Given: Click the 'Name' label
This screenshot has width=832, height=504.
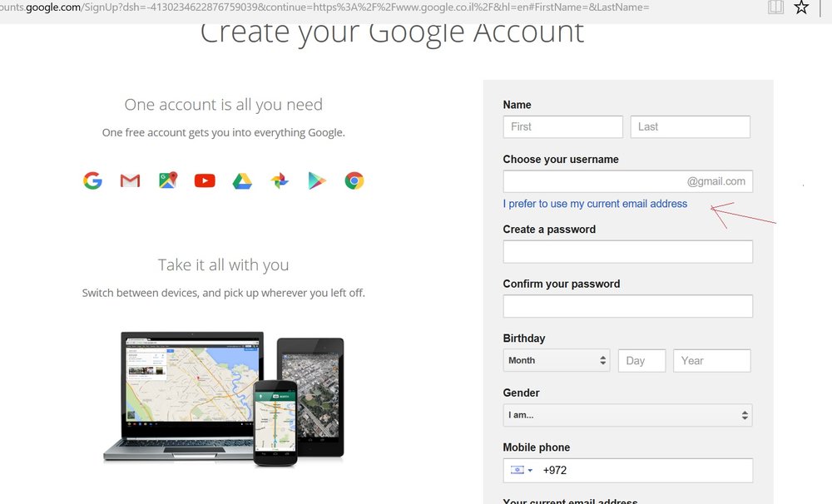Looking at the screenshot, I should (517, 105).
